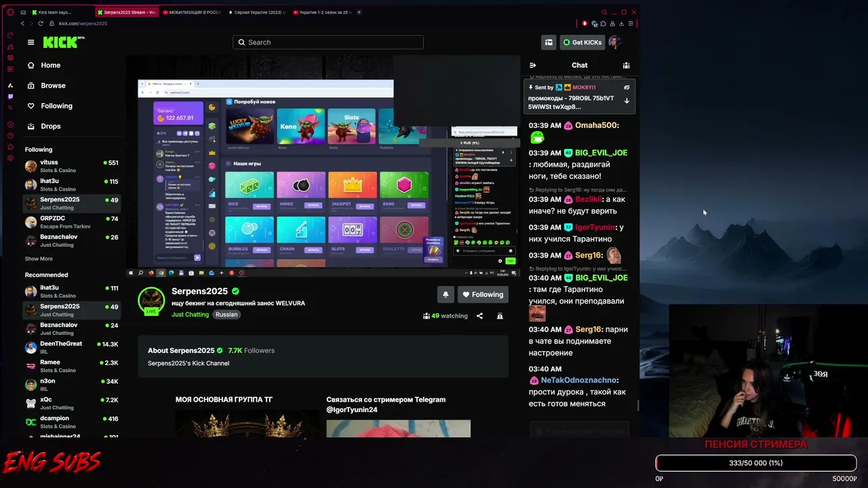Click the Serpens2025 channel avatar with LIVE badge
The height and width of the screenshot is (488, 868).
151,302
